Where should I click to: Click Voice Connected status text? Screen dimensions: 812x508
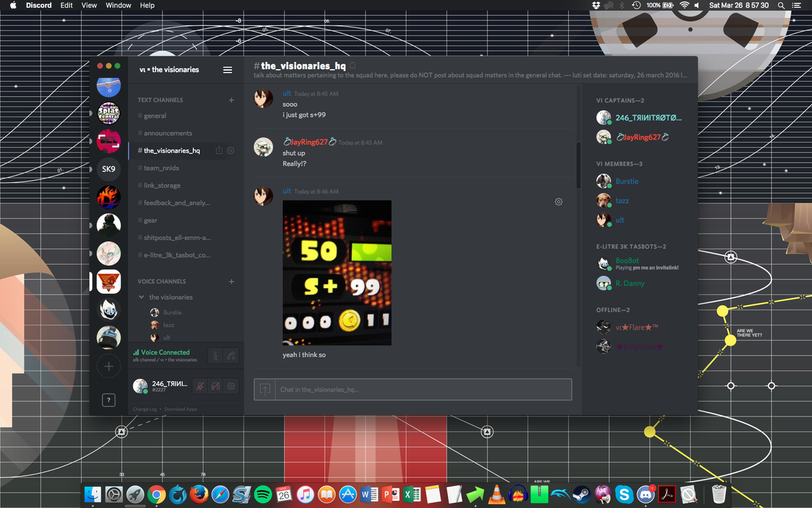tap(165, 352)
